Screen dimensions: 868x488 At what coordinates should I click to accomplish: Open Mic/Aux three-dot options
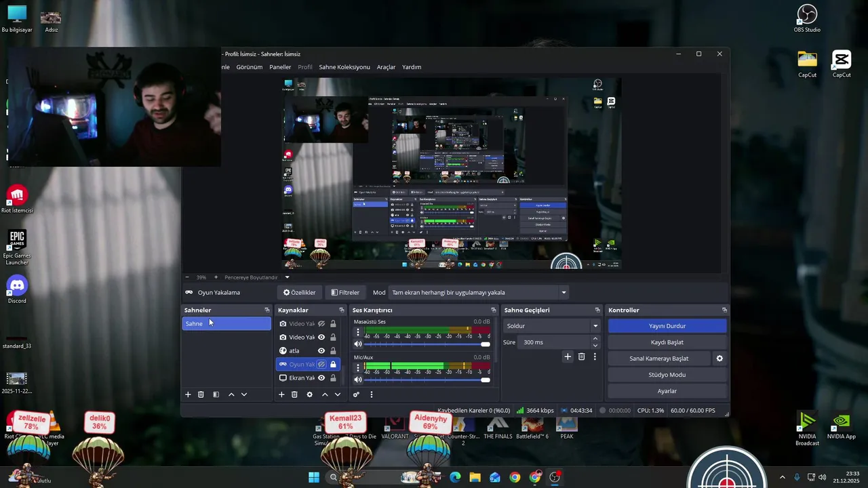tap(358, 367)
